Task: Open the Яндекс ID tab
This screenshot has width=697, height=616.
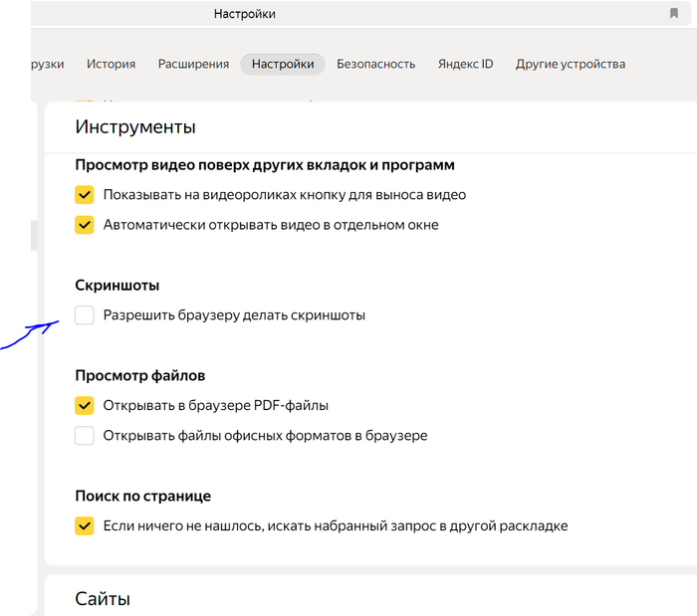Action: point(465,64)
